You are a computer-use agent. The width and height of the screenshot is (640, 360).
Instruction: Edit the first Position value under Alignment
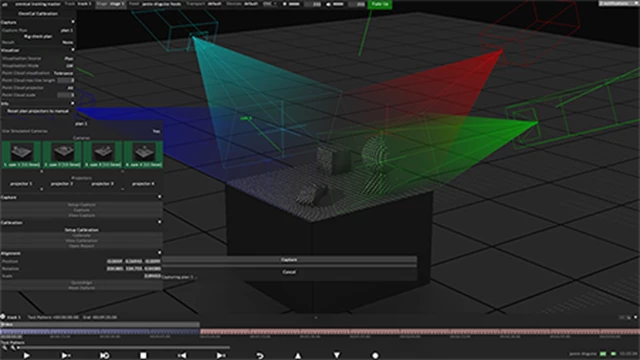tap(115, 261)
